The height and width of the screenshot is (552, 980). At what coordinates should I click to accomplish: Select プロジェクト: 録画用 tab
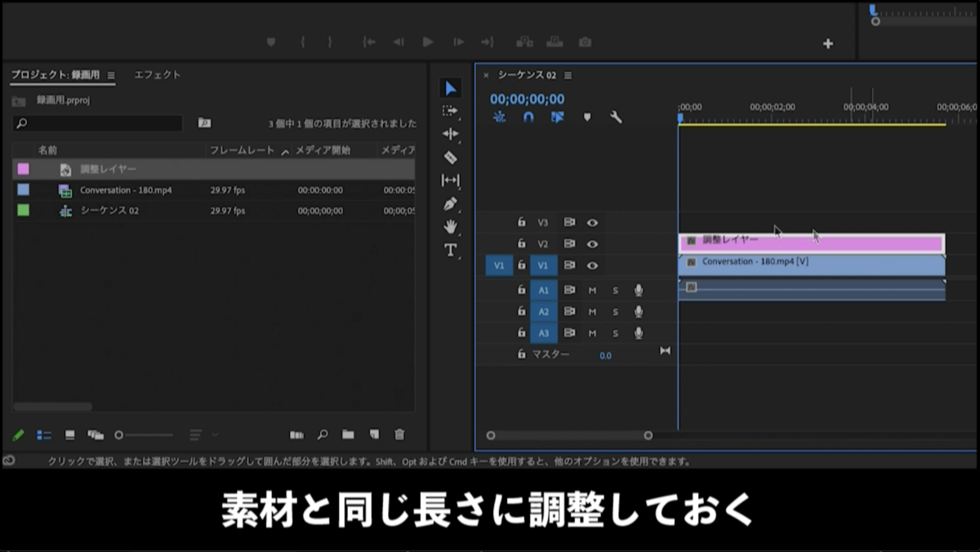tap(56, 74)
